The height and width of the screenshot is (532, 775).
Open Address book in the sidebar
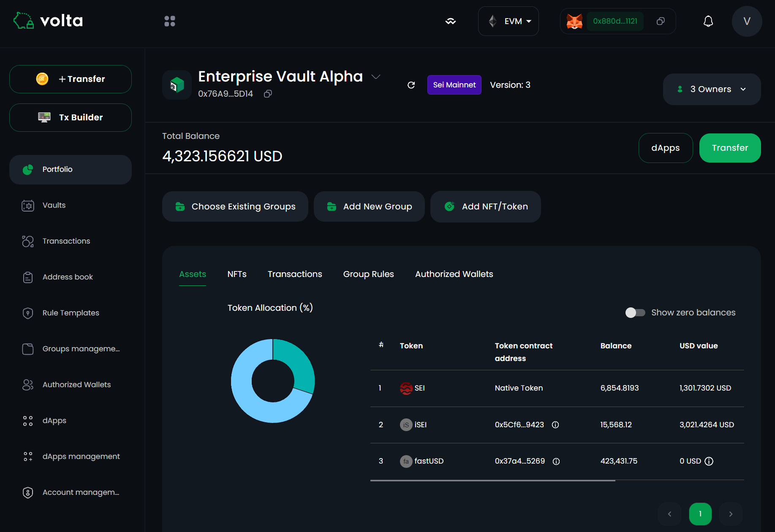click(x=71, y=277)
